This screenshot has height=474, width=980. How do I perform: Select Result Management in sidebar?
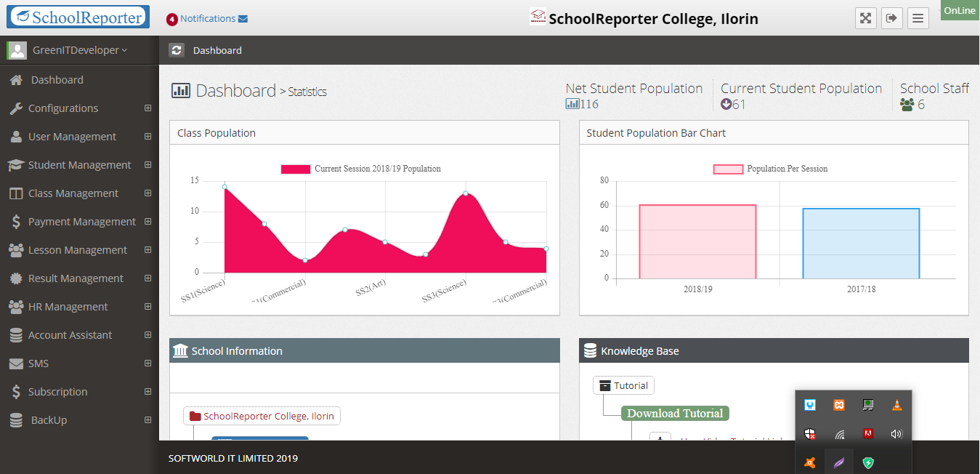pyautogui.click(x=79, y=278)
